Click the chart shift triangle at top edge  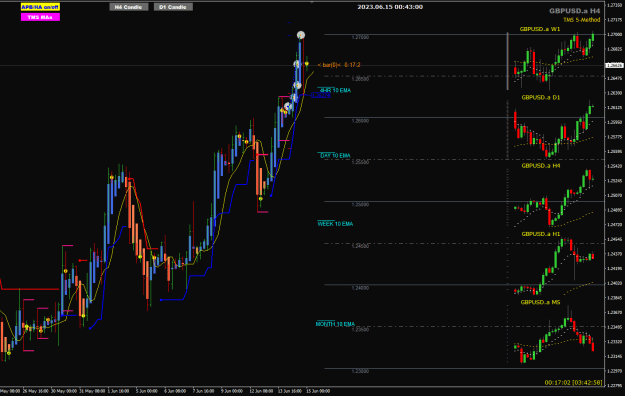(312, 2)
